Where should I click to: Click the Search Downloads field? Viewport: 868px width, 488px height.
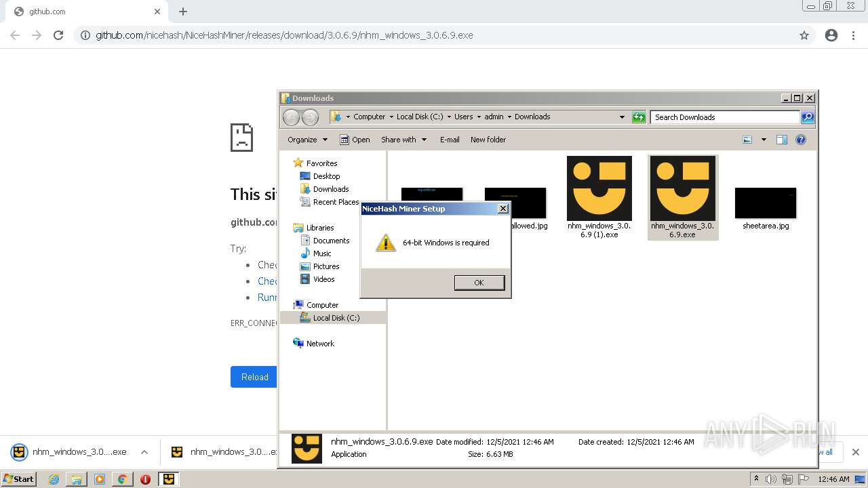pyautogui.click(x=725, y=117)
